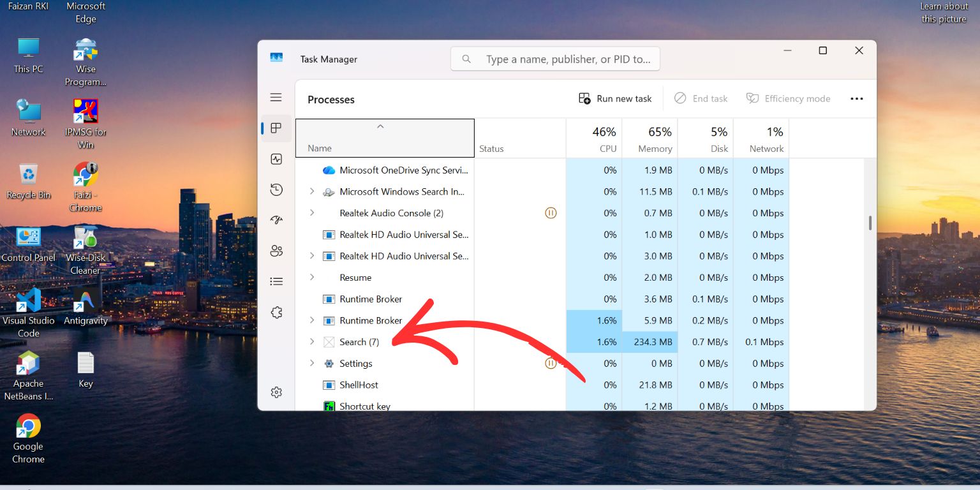Click the Run new task button
Image resolution: width=980 pixels, height=490 pixels.
click(614, 98)
